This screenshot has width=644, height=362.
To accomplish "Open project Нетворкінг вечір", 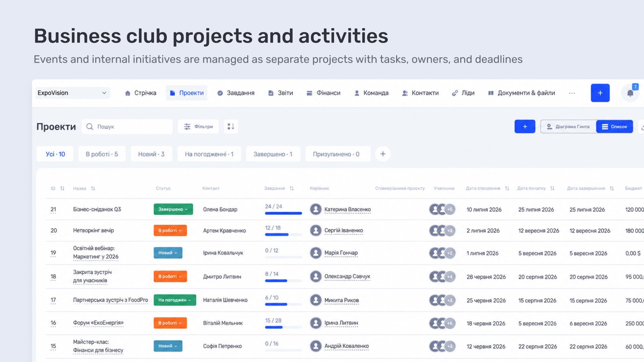I will [x=94, y=230].
